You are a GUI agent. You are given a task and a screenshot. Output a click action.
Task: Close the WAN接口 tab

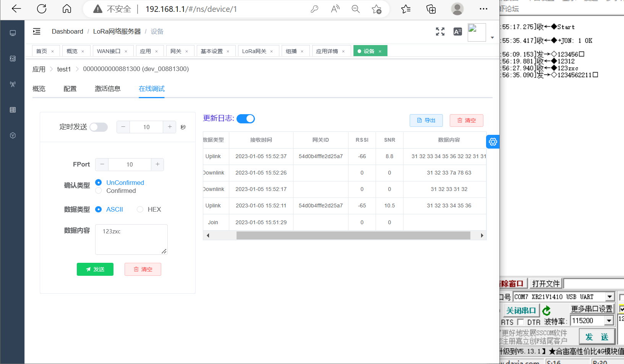(x=126, y=52)
